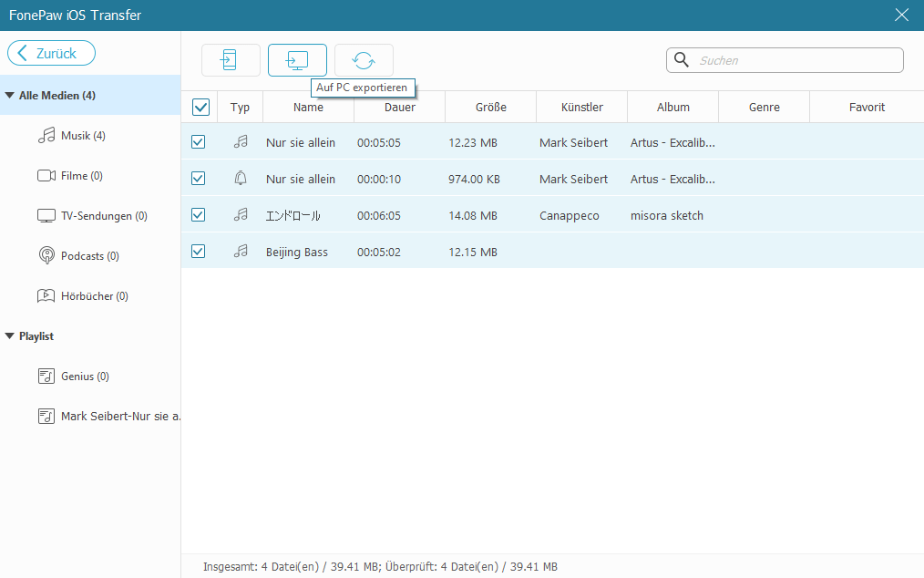
Task: Click music note icon of エンドロール row
Action: tap(241, 214)
